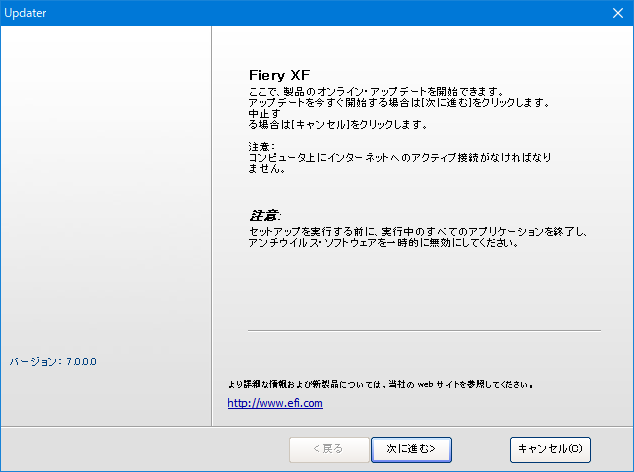Close the Updater window

[617, 13]
